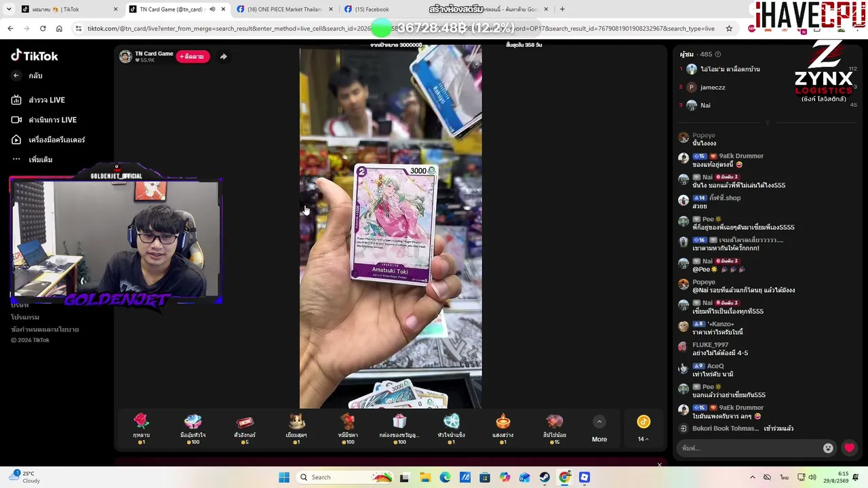Send a heart like to the stream
868x488 pixels.
pyautogui.click(x=849, y=448)
